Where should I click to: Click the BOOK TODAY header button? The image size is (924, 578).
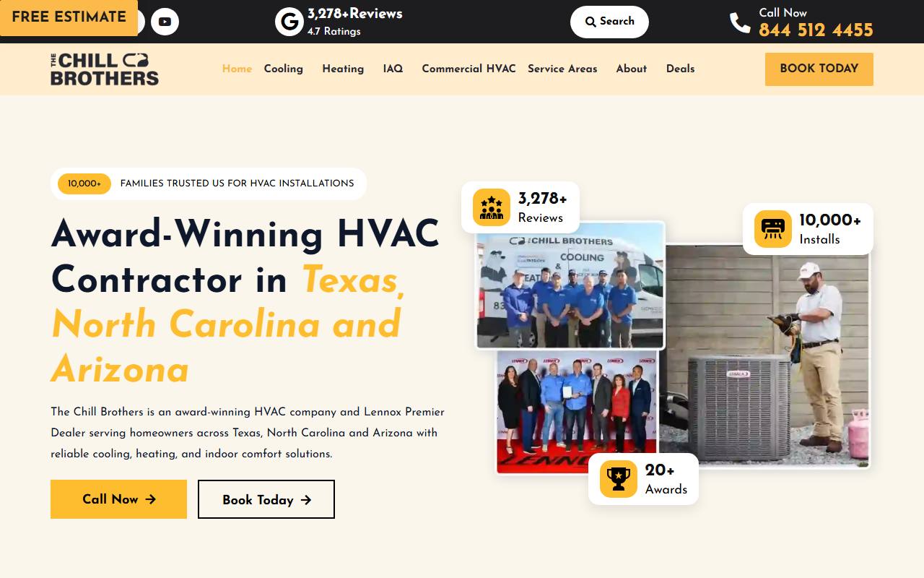coord(819,69)
